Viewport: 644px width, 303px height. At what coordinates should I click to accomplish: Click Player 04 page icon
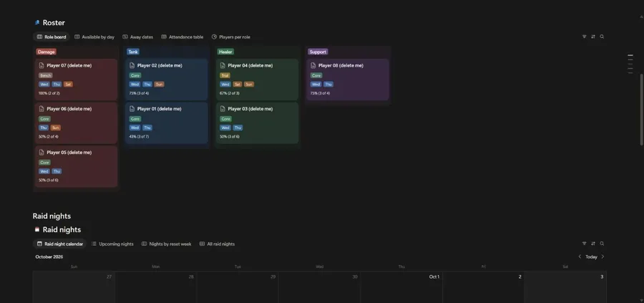(x=223, y=65)
